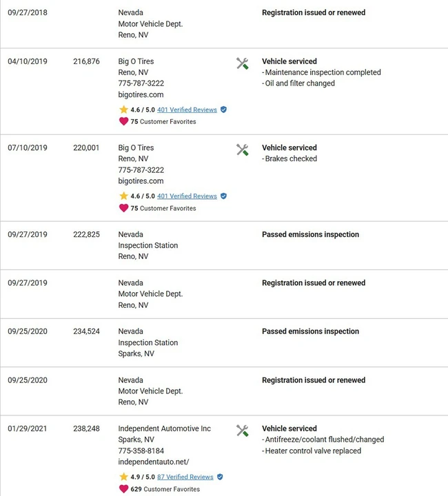Click bigotires.com in the 04/10/2019 entry
Screen dimensions: 448x496
pyautogui.click(x=141, y=94)
